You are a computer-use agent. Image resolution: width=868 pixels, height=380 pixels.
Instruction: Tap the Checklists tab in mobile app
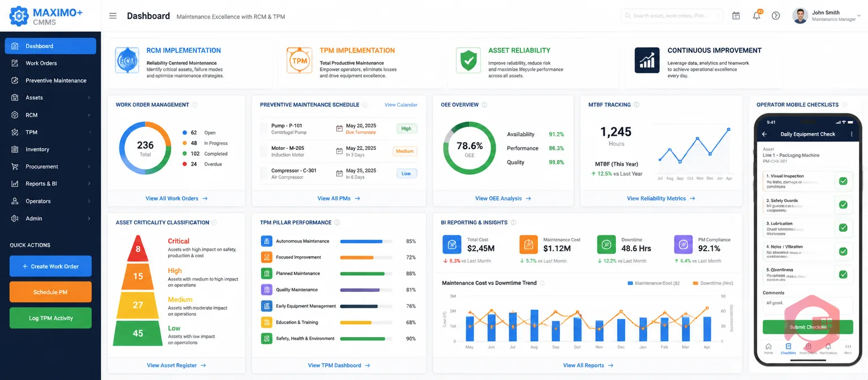click(x=788, y=348)
